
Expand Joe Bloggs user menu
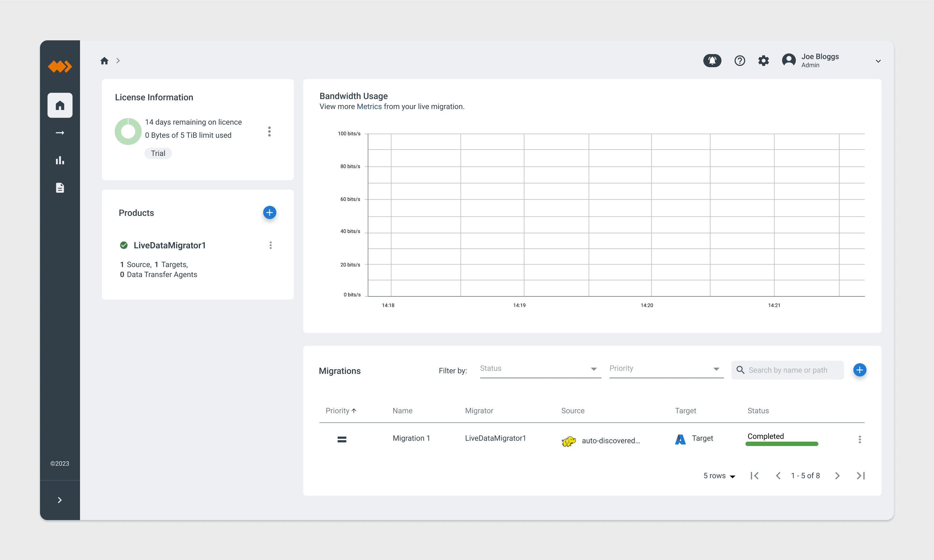pyautogui.click(x=878, y=61)
